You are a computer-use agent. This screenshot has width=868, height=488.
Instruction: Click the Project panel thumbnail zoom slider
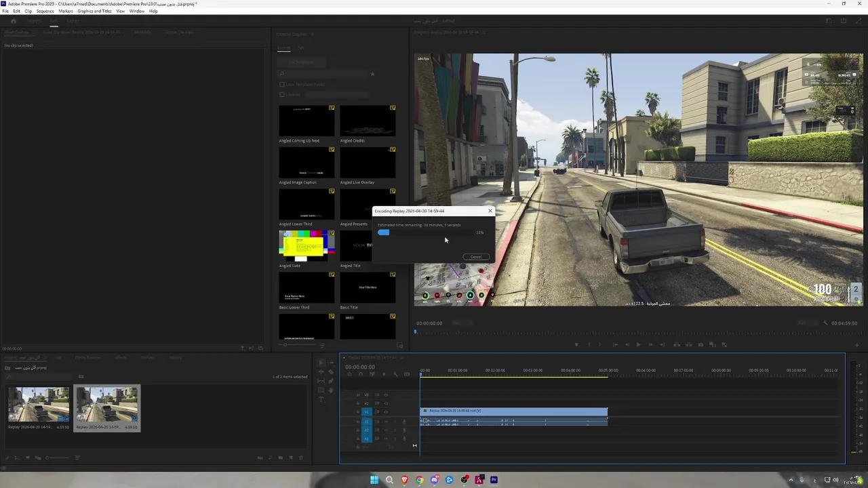(x=58, y=457)
